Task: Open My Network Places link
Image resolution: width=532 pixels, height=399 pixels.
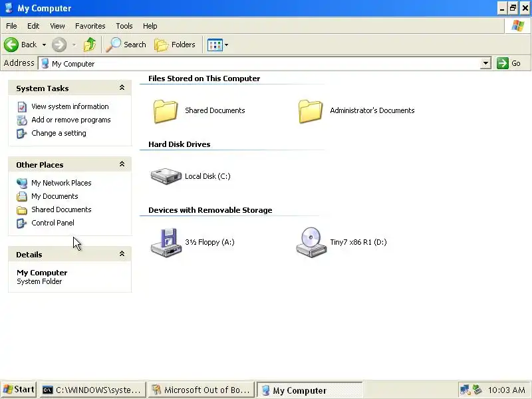Action: click(x=61, y=183)
